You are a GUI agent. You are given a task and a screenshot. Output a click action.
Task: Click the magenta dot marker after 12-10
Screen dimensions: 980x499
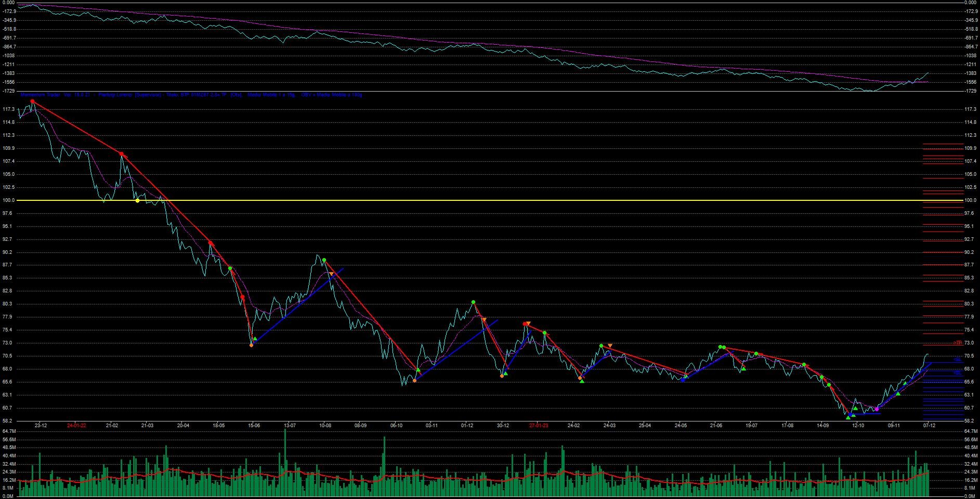click(x=877, y=410)
